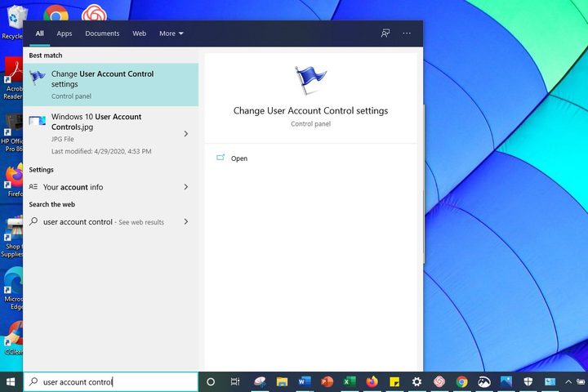Screen dimensions: 588x392
Task: Click the pink spiral app icon on the taskbar
Action: coord(439,382)
